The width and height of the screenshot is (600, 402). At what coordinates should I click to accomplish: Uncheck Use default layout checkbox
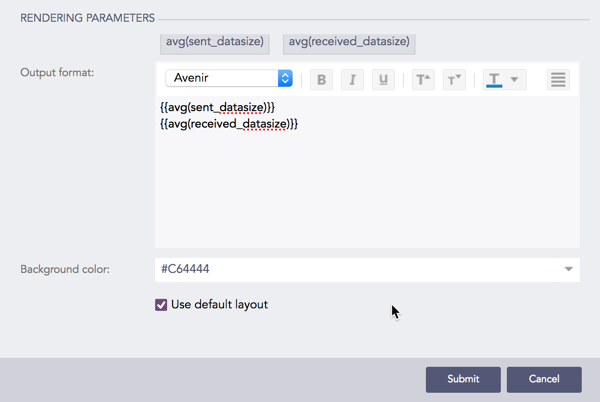coord(161,305)
